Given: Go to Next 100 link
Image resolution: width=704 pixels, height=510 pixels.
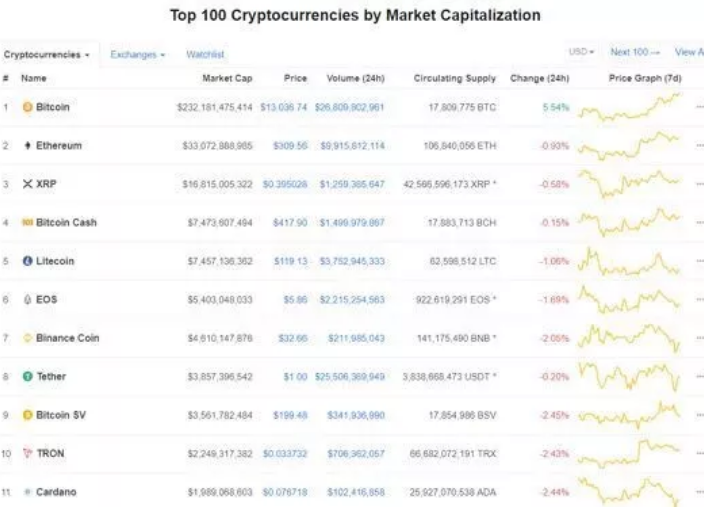Looking at the screenshot, I should 635,52.
